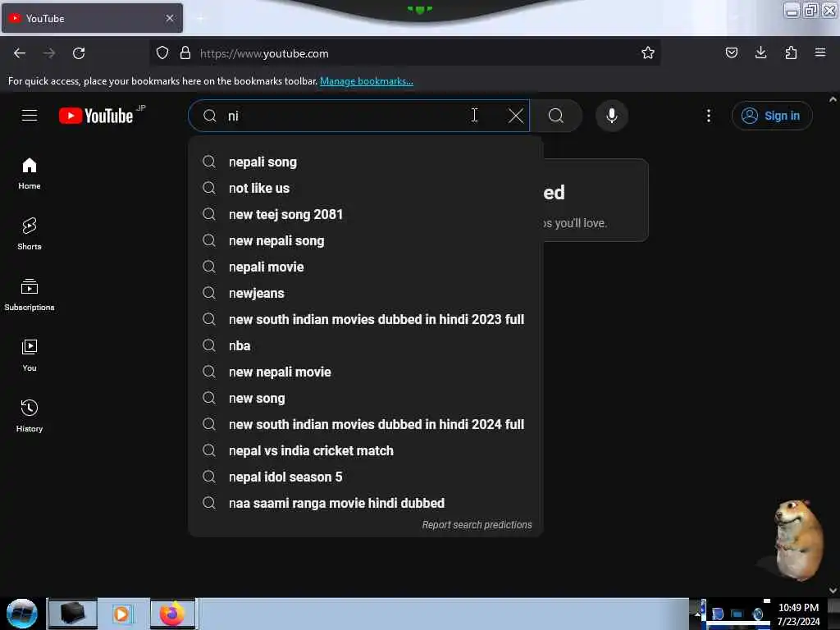Open the Firefox application menu

(x=820, y=52)
